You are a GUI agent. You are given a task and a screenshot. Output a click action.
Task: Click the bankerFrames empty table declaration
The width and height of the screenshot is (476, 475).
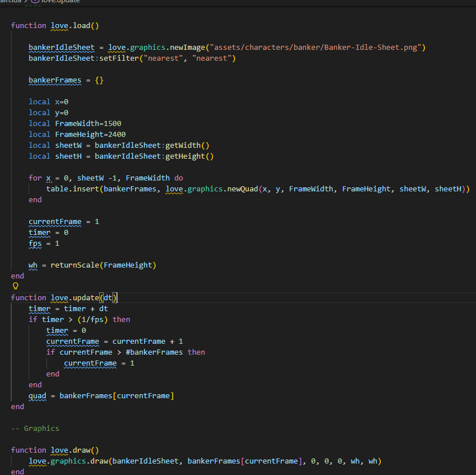(x=66, y=80)
